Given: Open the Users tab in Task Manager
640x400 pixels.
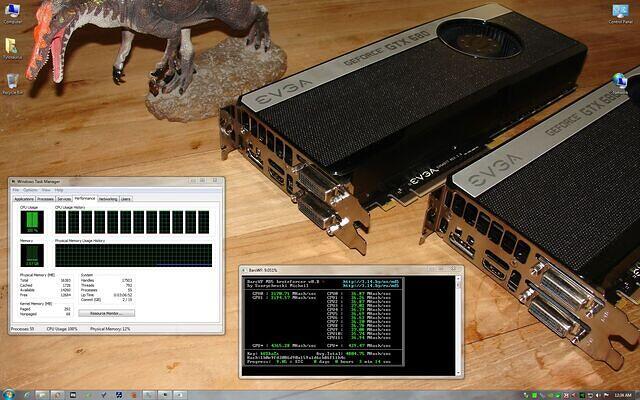Looking at the screenshot, I should coord(126,199).
